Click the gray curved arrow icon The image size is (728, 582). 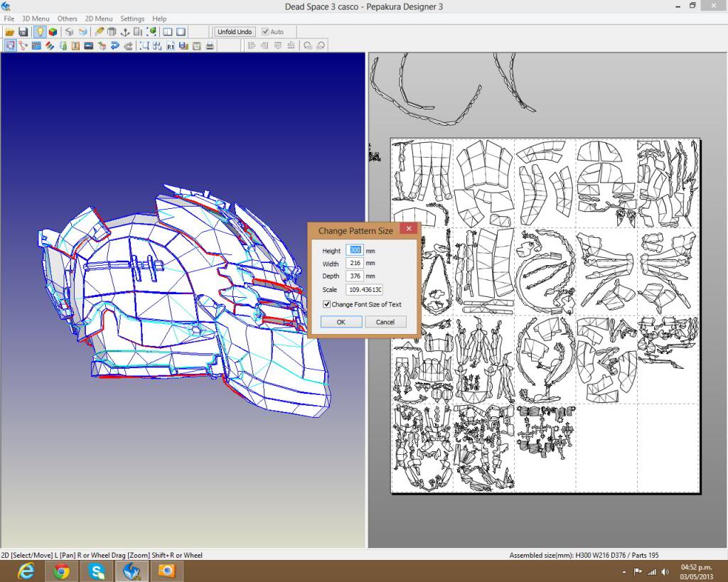[128, 45]
